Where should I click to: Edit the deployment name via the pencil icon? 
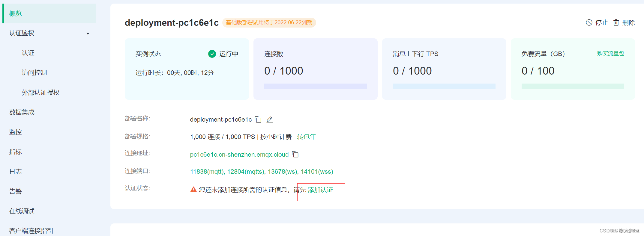[x=270, y=119]
